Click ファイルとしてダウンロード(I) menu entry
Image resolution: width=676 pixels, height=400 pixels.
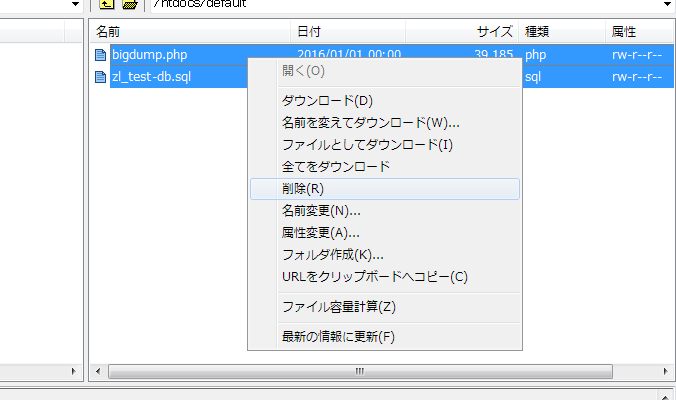[367, 145]
